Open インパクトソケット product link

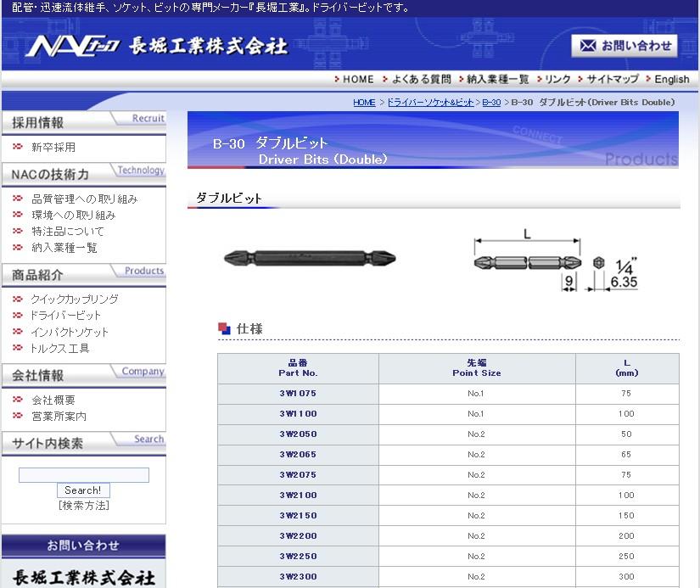[70, 332]
